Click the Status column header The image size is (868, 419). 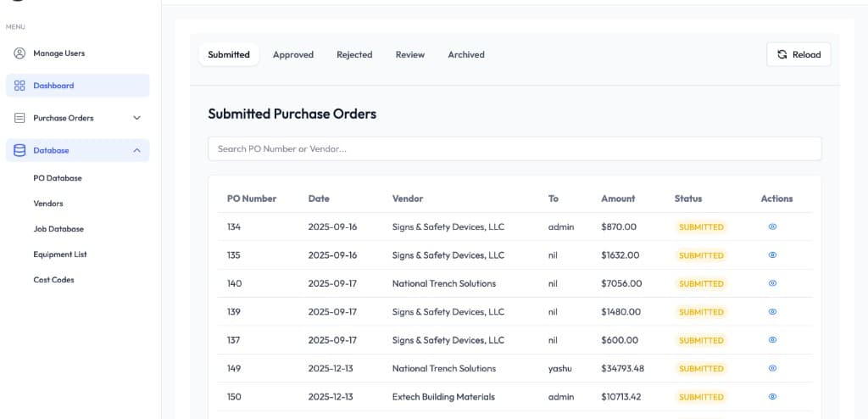pos(688,198)
